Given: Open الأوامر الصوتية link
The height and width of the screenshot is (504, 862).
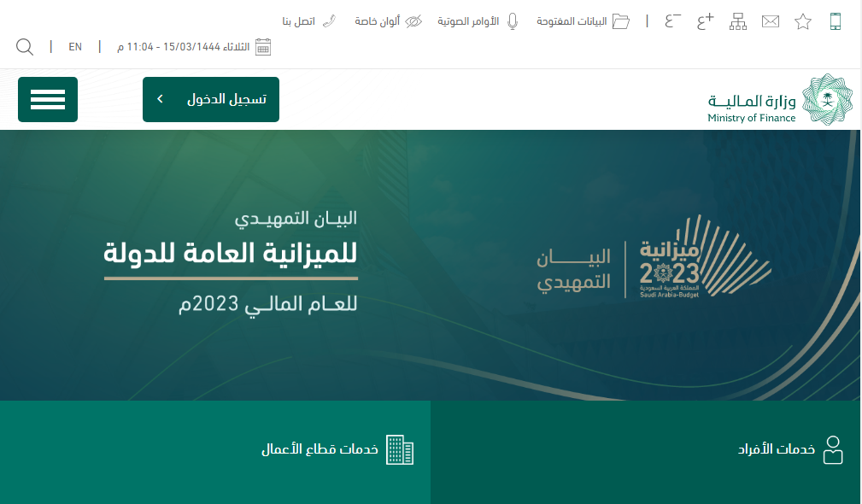Looking at the screenshot, I should coord(468,21).
